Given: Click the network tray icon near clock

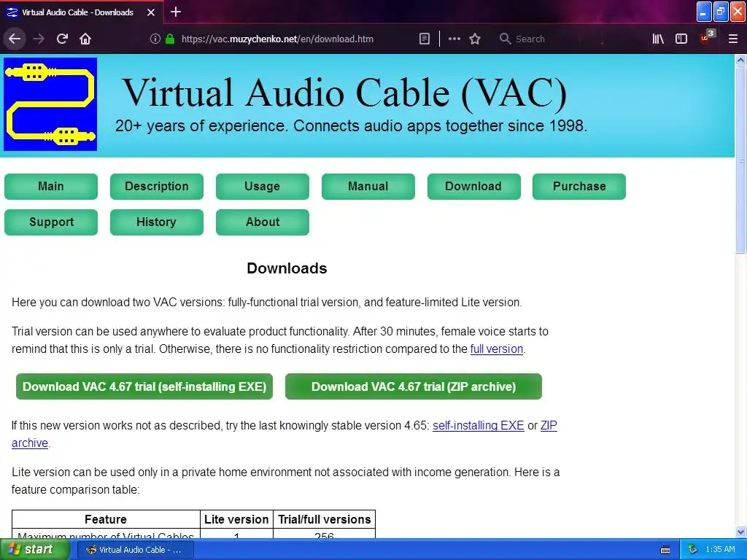Looking at the screenshot, I should 693,550.
